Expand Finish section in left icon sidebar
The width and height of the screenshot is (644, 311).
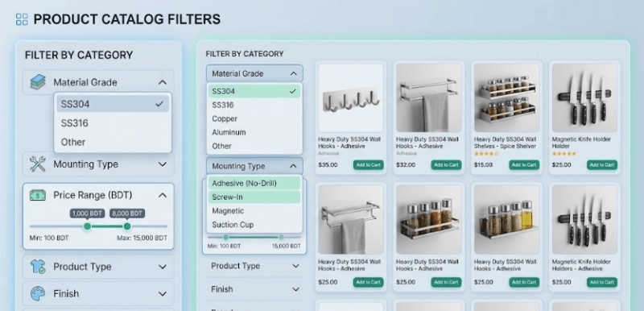pyautogui.click(x=163, y=294)
